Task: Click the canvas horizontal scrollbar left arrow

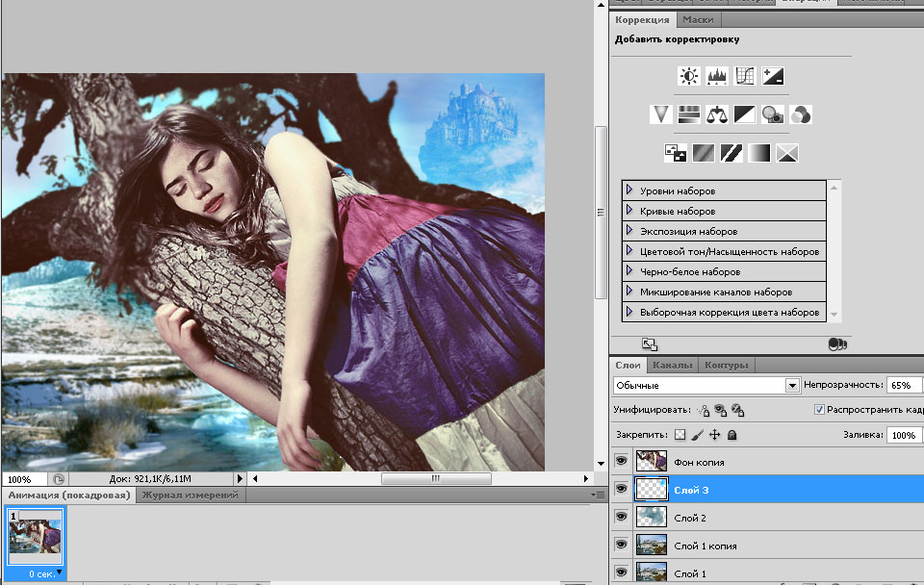Action: point(255,479)
